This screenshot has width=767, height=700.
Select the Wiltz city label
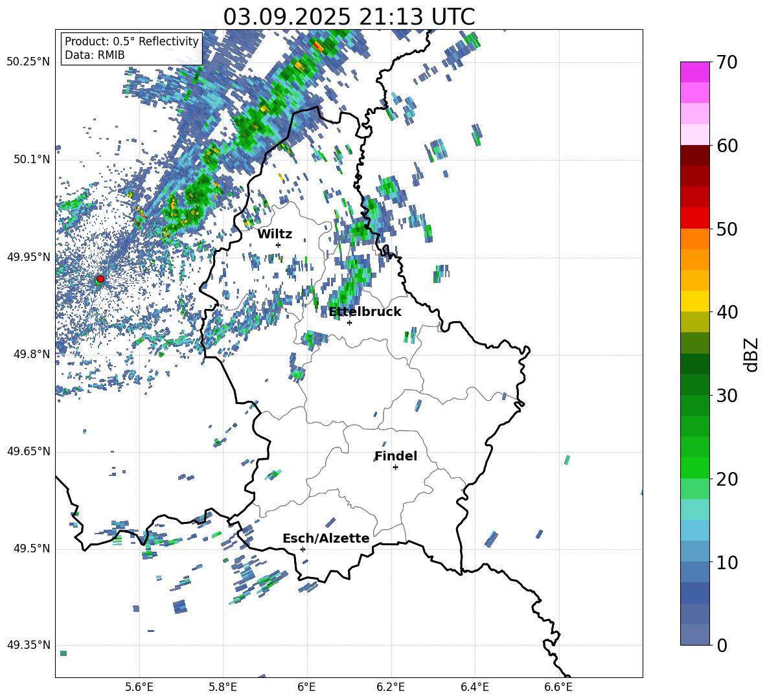(x=275, y=234)
